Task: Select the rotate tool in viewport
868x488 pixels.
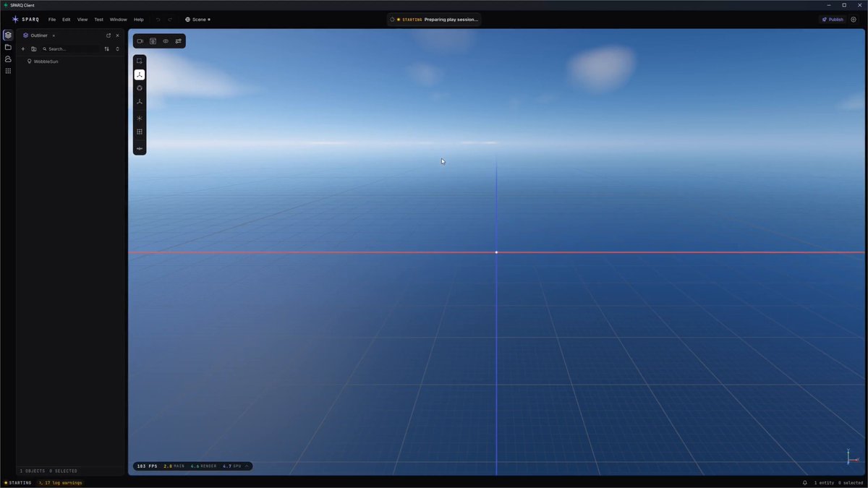Action: pos(140,88)
